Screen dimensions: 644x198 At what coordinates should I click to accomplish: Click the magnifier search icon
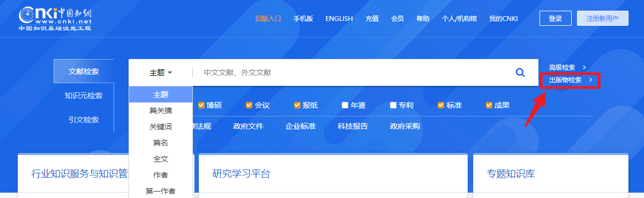click(520, 72)
